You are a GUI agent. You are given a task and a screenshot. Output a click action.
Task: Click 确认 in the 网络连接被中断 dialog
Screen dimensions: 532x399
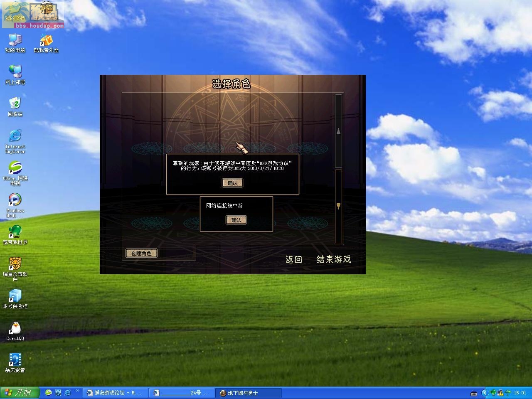(236, 220)
